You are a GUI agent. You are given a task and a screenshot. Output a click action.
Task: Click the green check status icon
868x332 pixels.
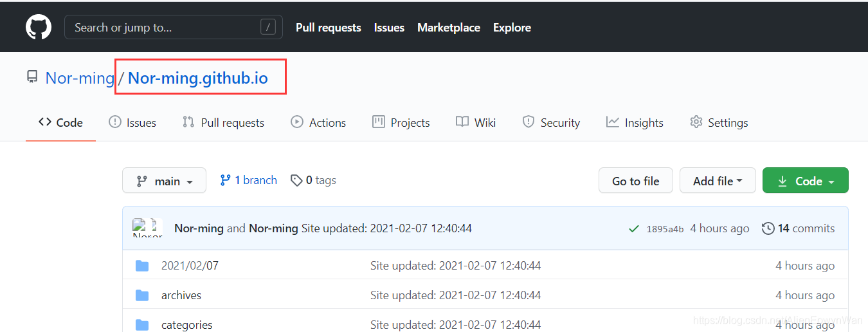click(x=634, y=228)
